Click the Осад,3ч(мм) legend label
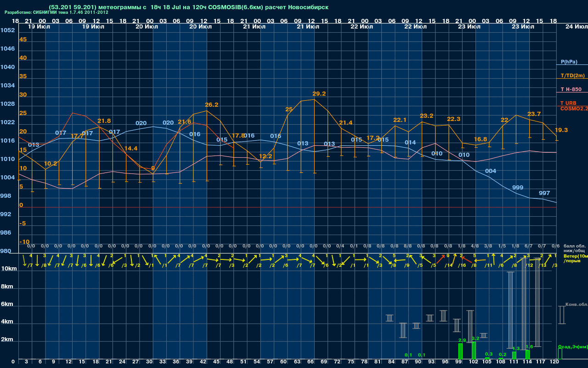 (573, 346)
